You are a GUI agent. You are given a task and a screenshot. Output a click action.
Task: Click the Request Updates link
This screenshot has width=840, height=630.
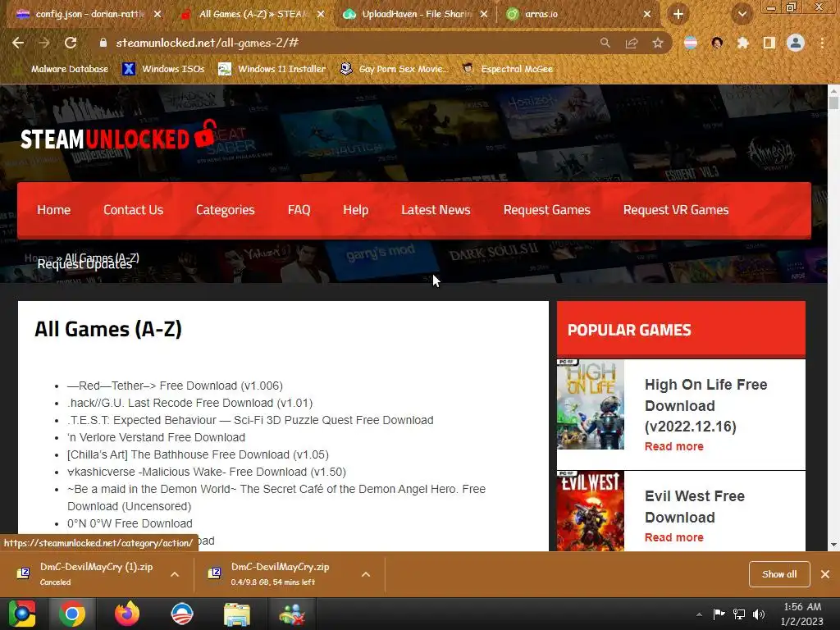pyautogui.click(x=84, y=264)
